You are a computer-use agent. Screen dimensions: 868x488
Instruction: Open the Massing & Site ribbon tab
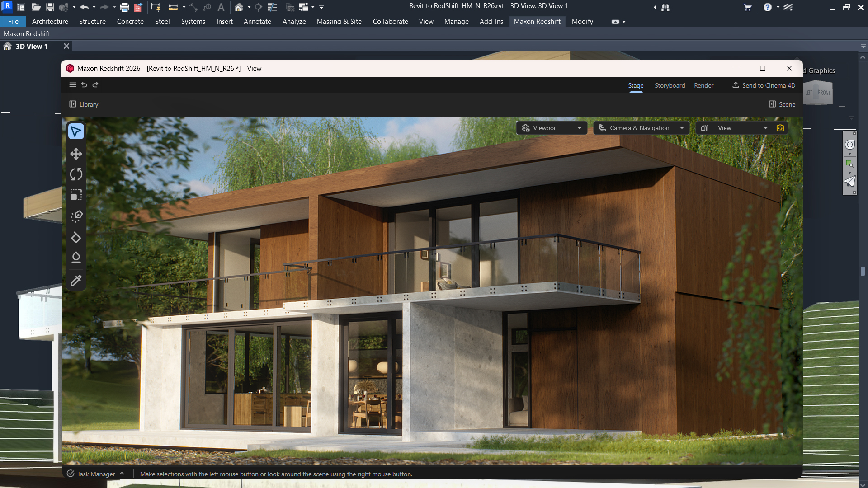click(339, 22)
